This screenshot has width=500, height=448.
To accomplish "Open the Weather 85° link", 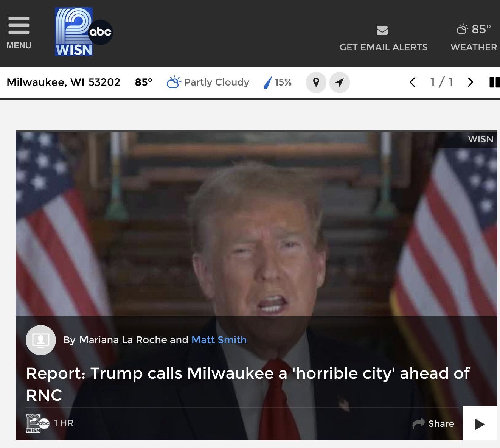I will [474, 38].
